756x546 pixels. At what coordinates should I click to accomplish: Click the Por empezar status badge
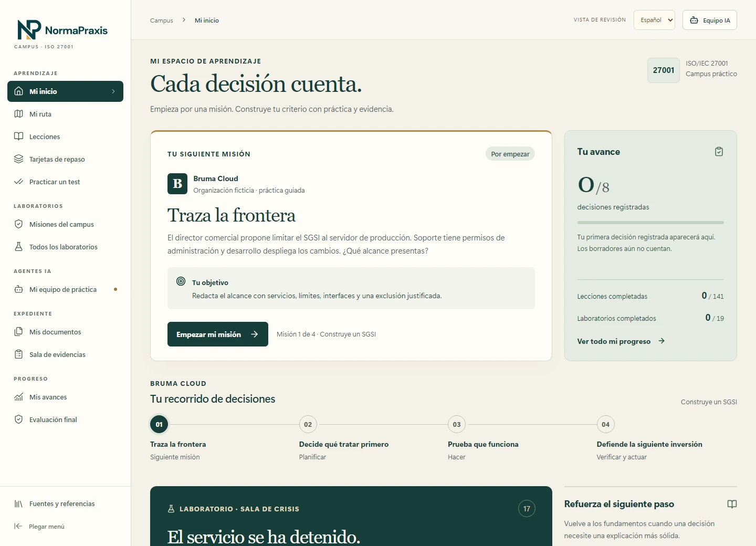[x=510, y=154]
